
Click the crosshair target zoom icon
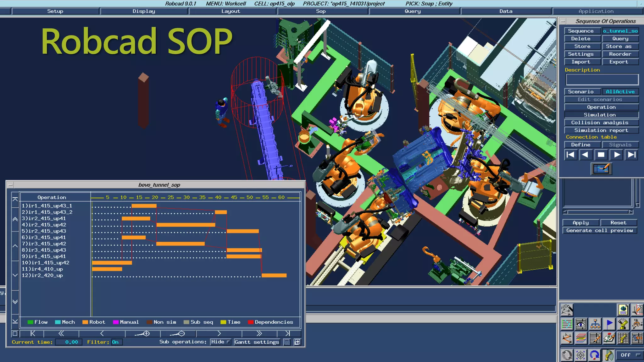(581, 355)
